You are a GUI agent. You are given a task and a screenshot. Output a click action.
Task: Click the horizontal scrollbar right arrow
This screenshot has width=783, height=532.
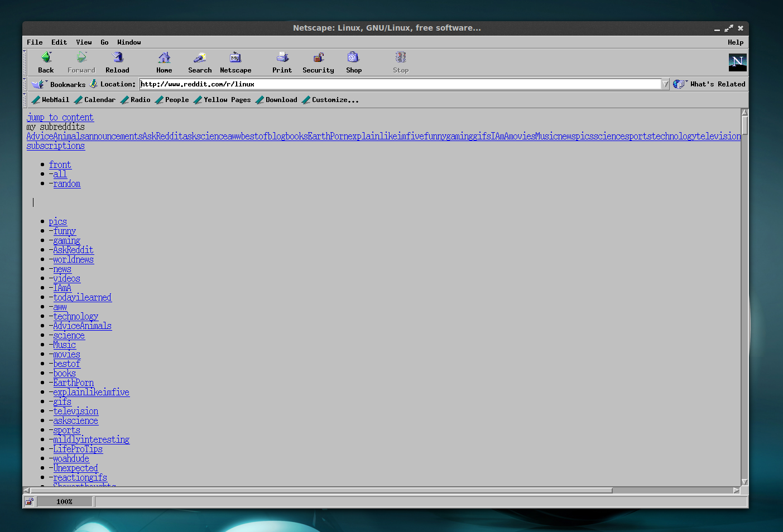click(737, 491)
